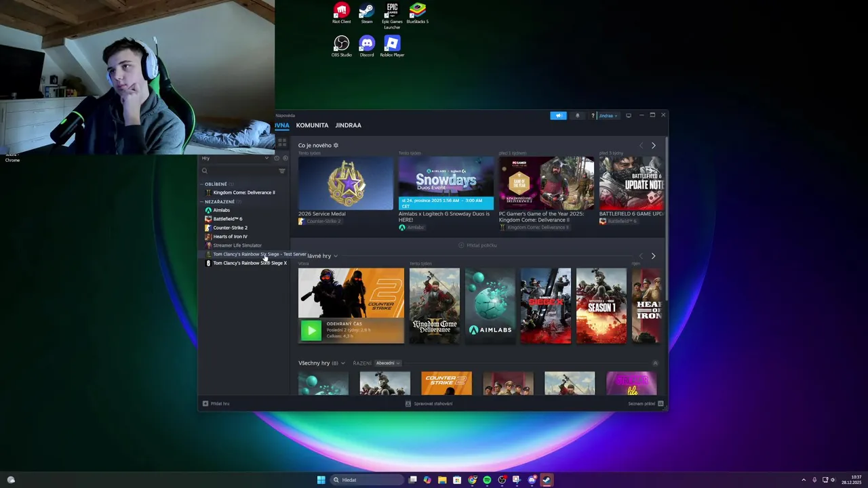Show next What's New items arrow
The image size is (868, 488).
click(654, 146)
